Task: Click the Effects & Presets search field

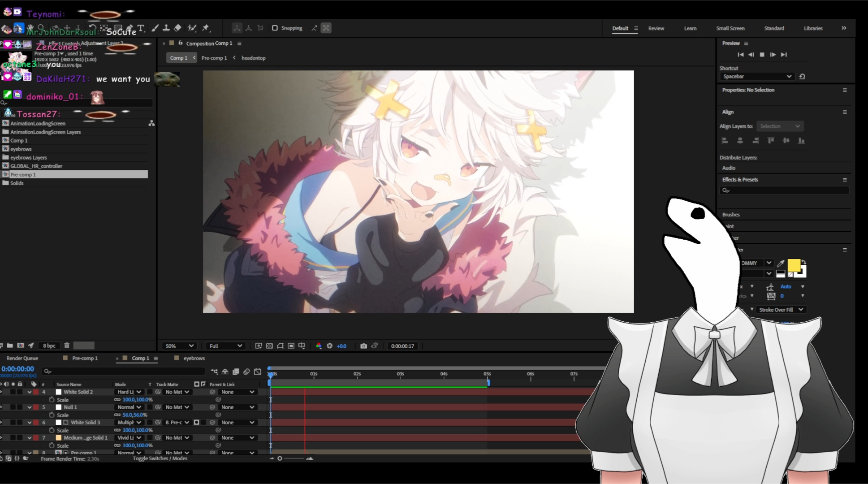Action: click(x=784, y=190)
